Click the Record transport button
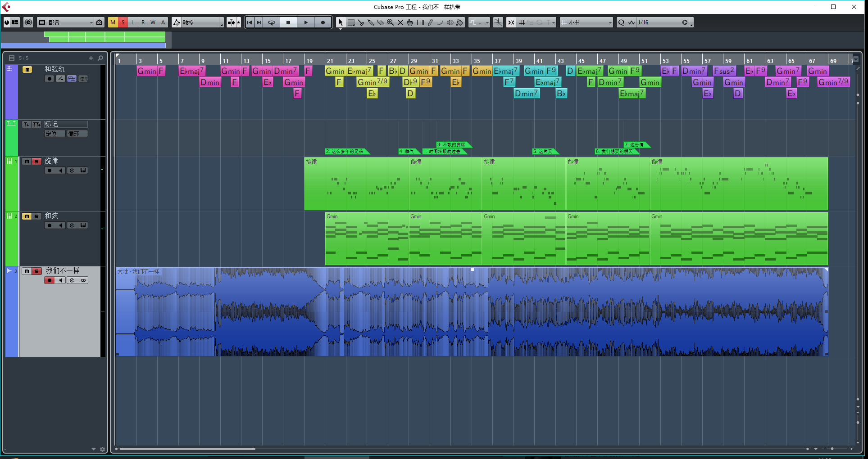The width and height of the screenshot is (868, 459). [x=323, y=22]
